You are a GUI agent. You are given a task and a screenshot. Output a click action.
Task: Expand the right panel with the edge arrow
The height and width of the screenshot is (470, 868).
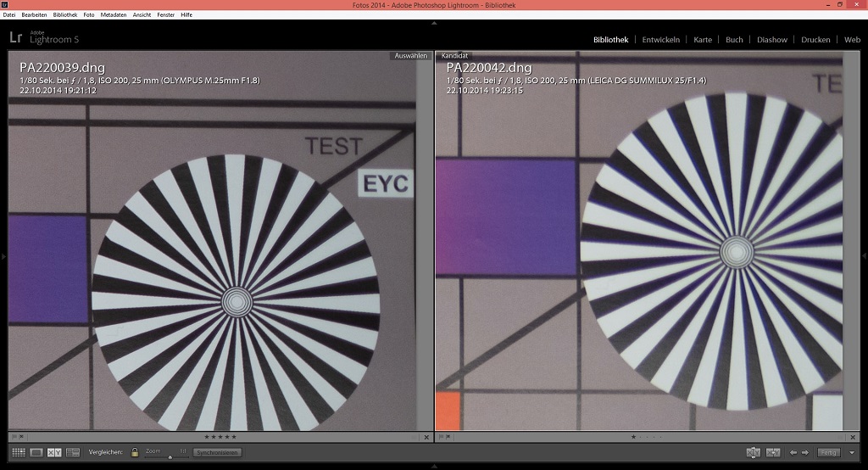pyautogui.click(x=864, y=255)
